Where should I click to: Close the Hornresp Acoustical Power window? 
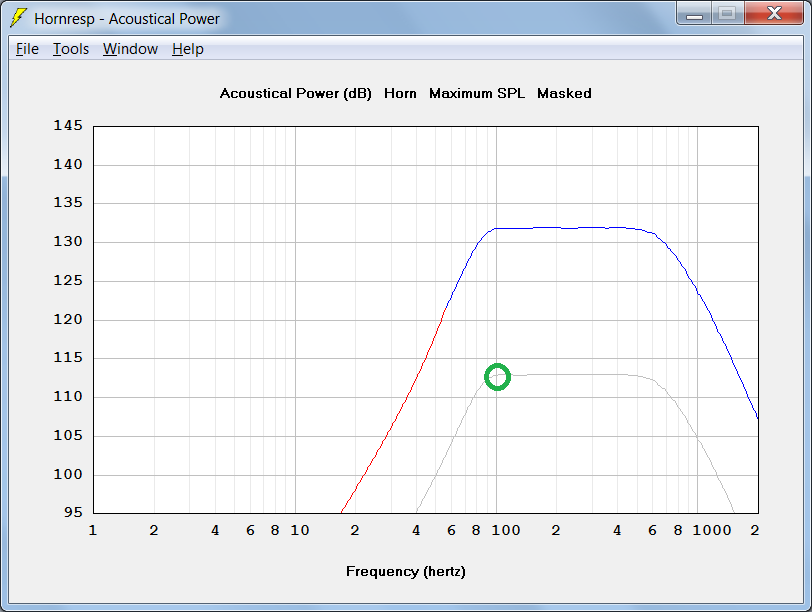coord(774,14)
